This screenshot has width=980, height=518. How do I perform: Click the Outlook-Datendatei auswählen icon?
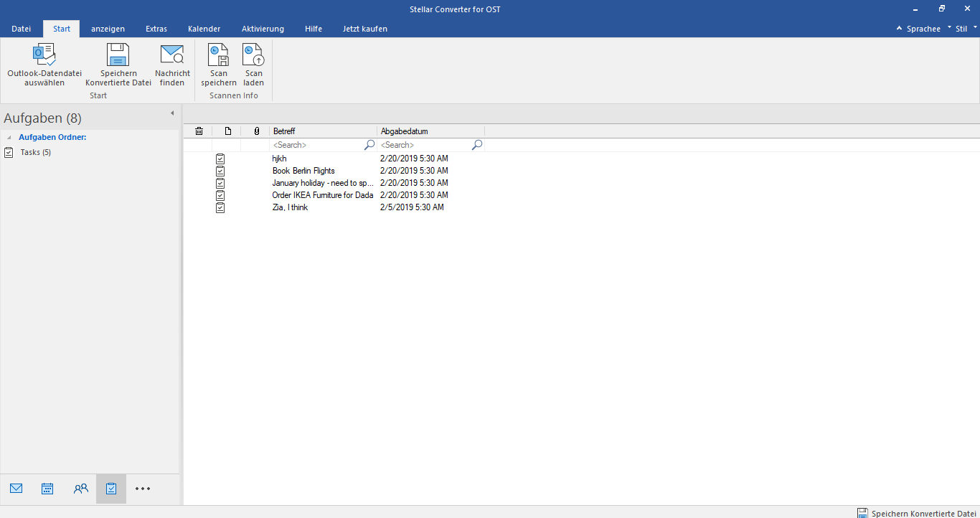(44, 55)
